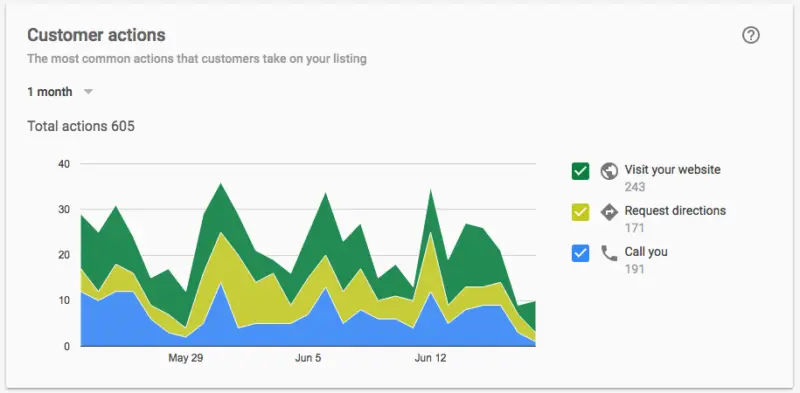Toggle the yellow Request directions checkbox
800x393 pixels.
tap(581, 212)
